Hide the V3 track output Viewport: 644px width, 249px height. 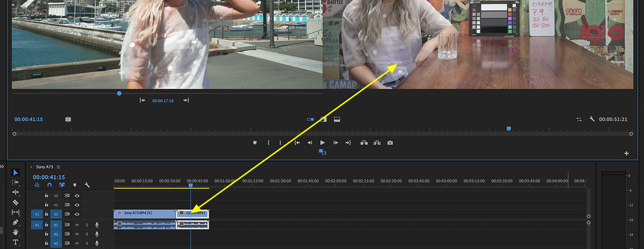point(77,195)
